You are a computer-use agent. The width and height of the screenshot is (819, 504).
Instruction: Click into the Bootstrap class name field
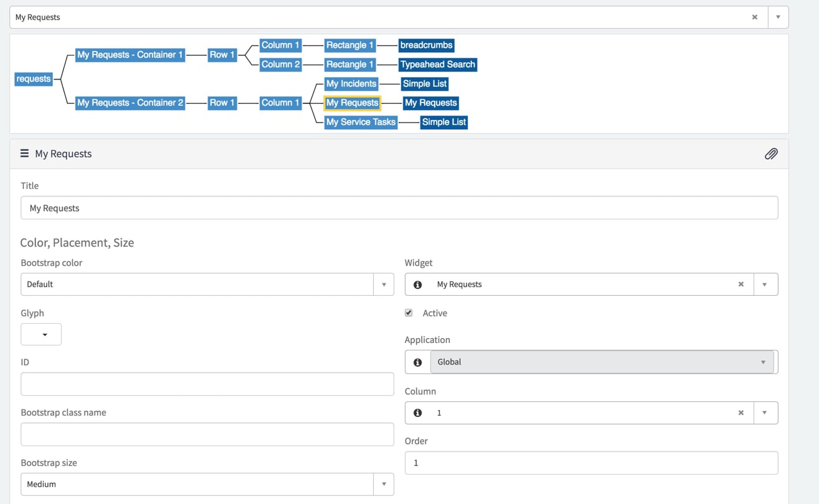point(207,434)
